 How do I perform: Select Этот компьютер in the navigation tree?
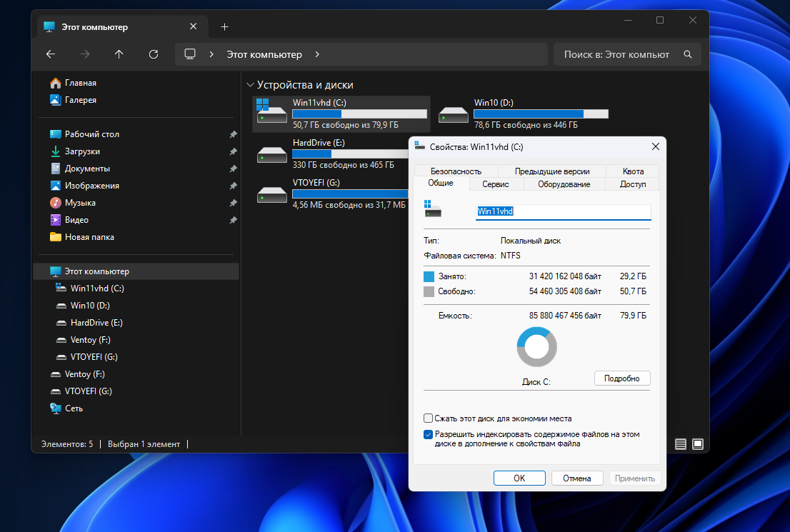[x=136, y=271]
